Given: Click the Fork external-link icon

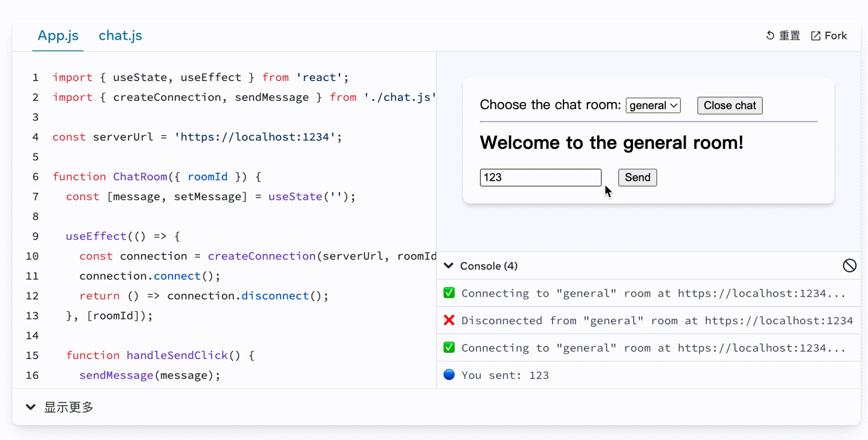Looking at the screenshot, I should pyautogui.click(x=815, y=36).
